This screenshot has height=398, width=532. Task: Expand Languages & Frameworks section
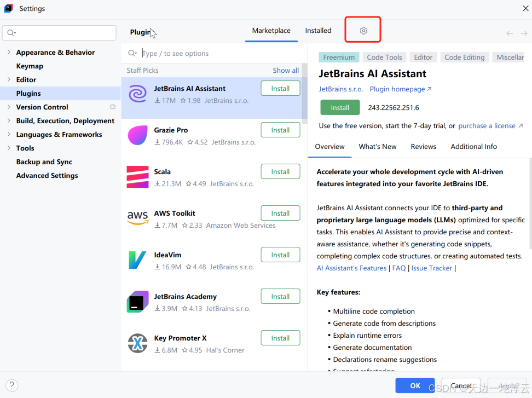tap(9, 134)
